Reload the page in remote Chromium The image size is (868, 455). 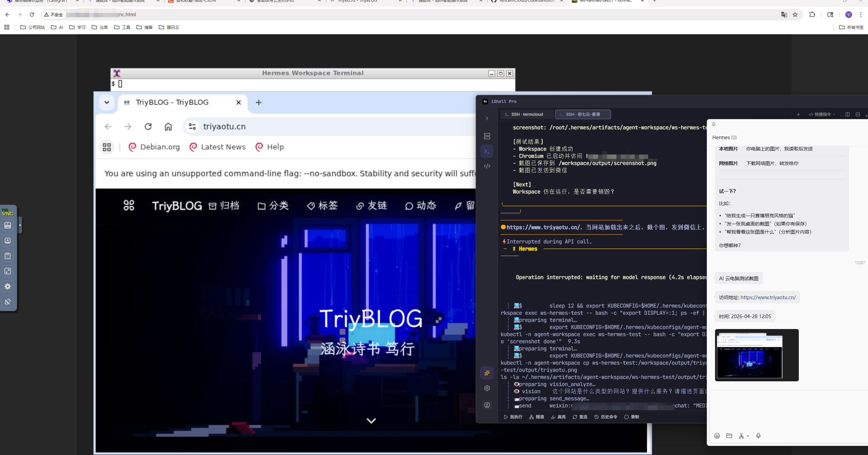click(148, 127)
